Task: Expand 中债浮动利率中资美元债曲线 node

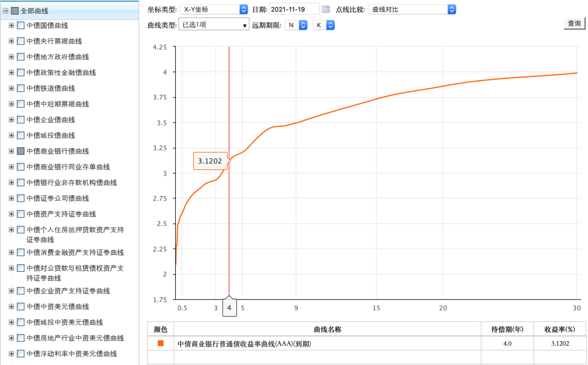Action: (11, 354)
